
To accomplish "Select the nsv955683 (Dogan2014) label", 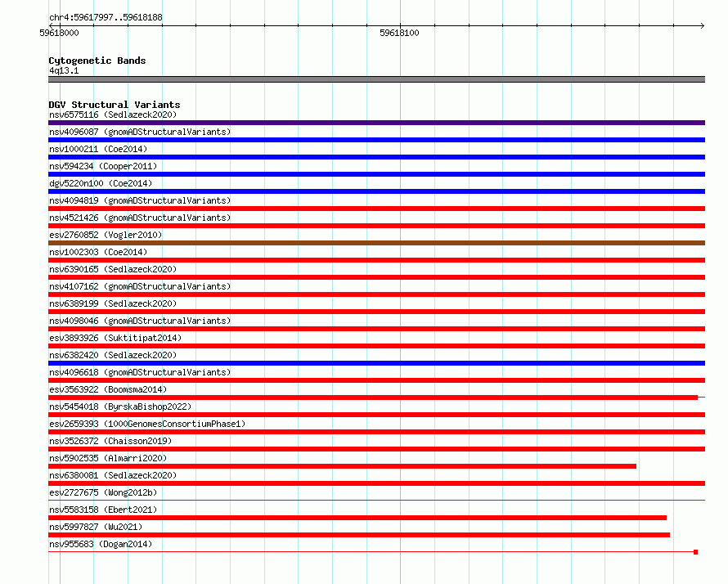I will (x=101, y=544).
